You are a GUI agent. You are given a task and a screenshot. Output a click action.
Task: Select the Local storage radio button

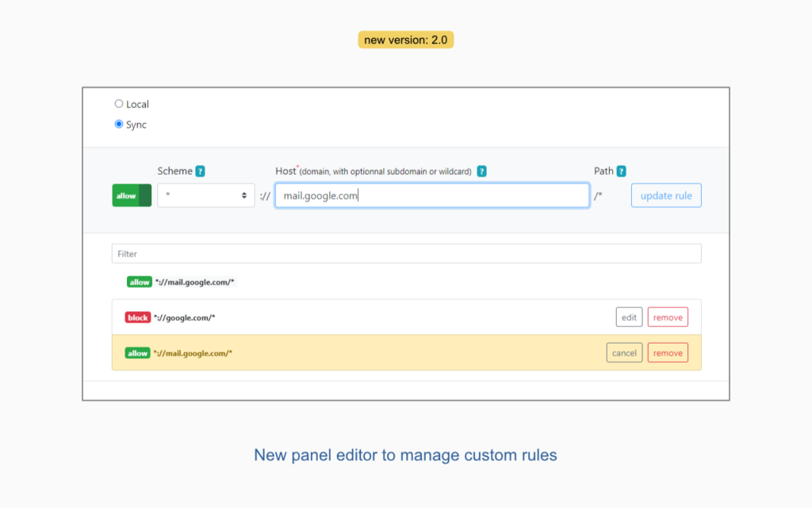[x=119, y=104]
